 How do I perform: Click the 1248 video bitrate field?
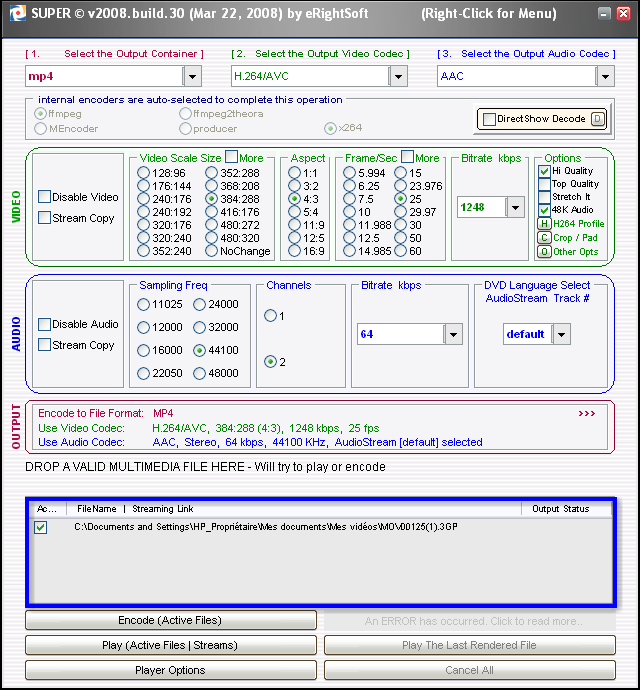(482, 207)
